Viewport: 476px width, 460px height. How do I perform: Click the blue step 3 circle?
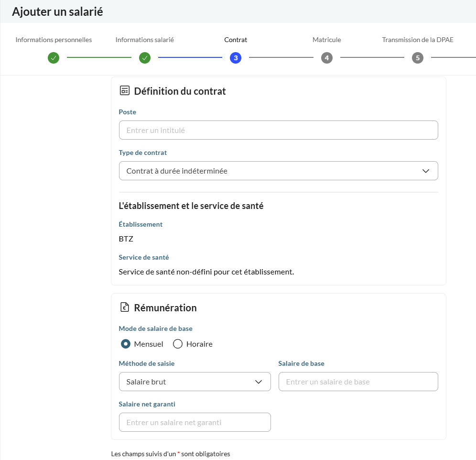236,58
